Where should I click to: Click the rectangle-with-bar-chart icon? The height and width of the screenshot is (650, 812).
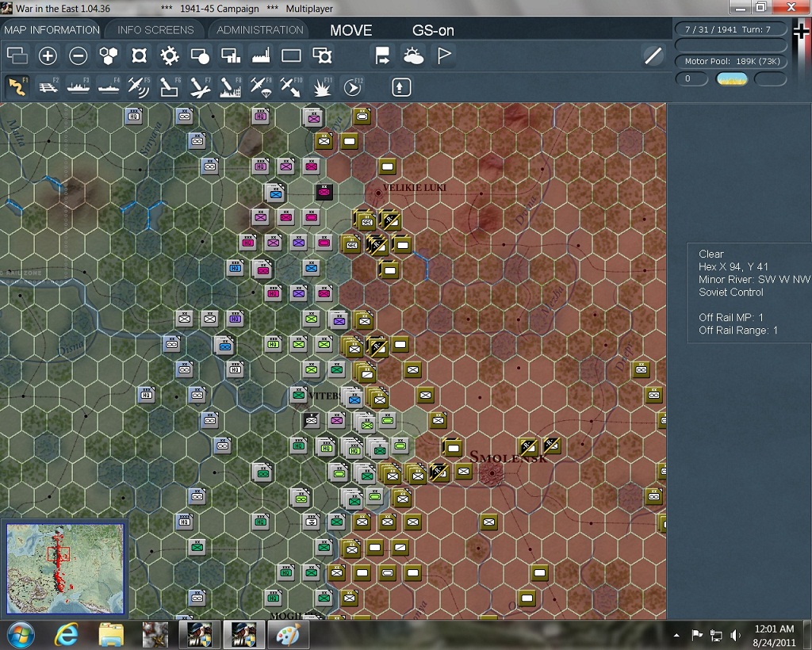pos(231,55)
